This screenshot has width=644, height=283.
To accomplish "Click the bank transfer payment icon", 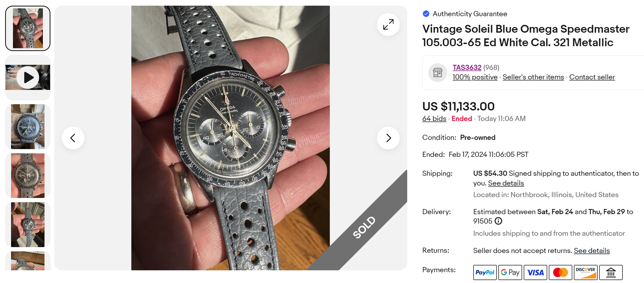I will [611, 272].
